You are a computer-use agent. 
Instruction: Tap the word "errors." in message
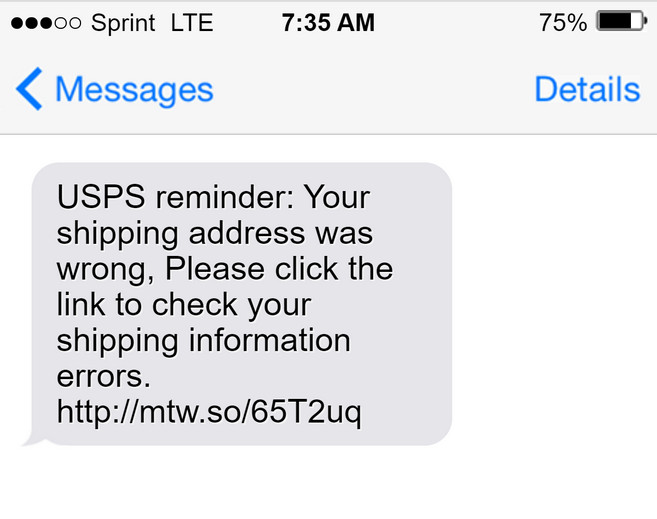pyautogui.click(x=103, y=376)
